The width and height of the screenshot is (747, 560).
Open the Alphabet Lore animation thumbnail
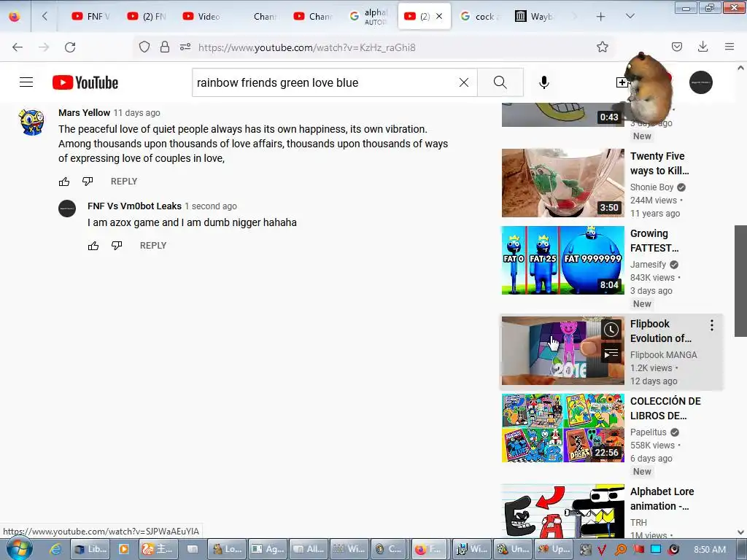(562, 511)
